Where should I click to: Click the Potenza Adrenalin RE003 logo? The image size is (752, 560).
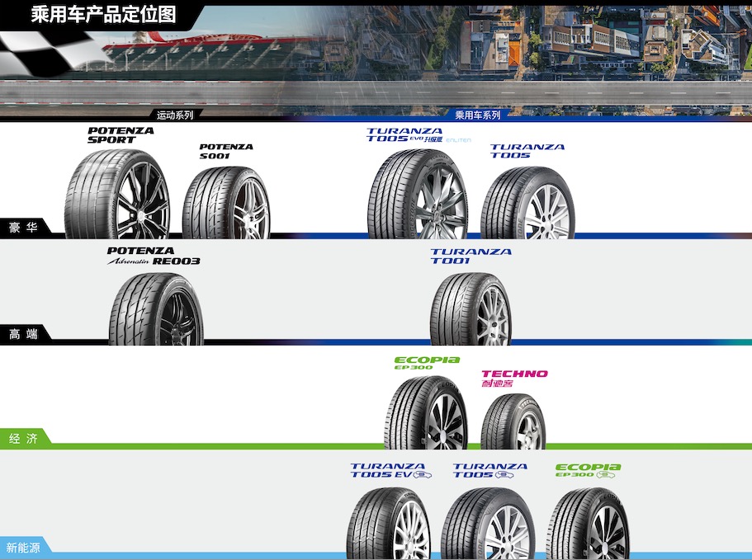point(154,256)
